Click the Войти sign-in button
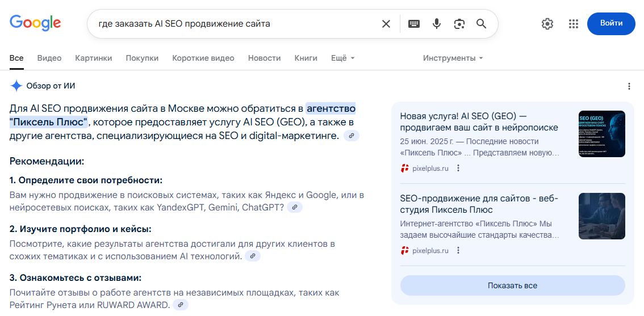Viewport: 644px width, 316px height. point(611,23)
